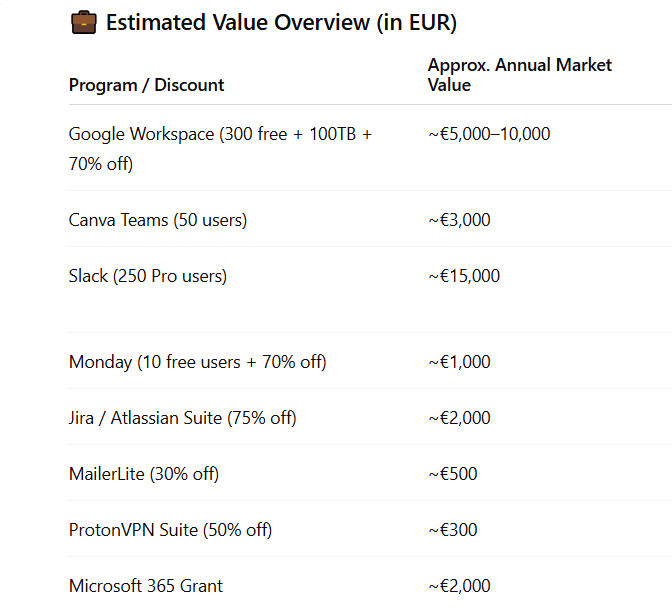Select the 'MailerLite (30% off)' cell

(144, 474)
